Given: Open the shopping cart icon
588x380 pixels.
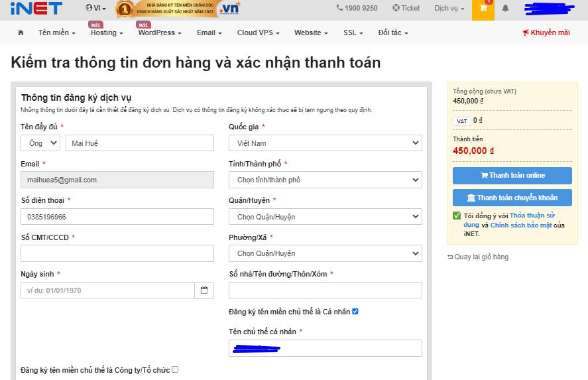Looking at the screenshot, I should point(483,8).
